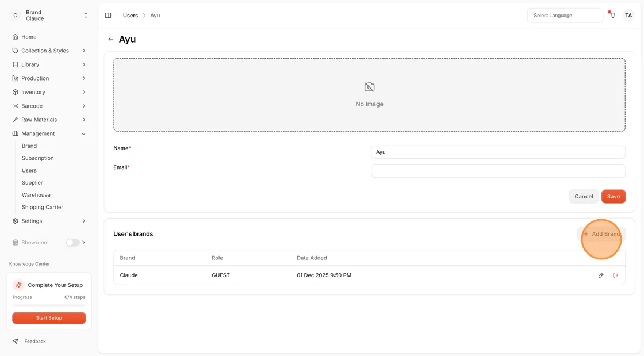Viewport: 644px width, 356px height.
Task: Collapse the Management section chevron
Action: click(x=84, y=133)
